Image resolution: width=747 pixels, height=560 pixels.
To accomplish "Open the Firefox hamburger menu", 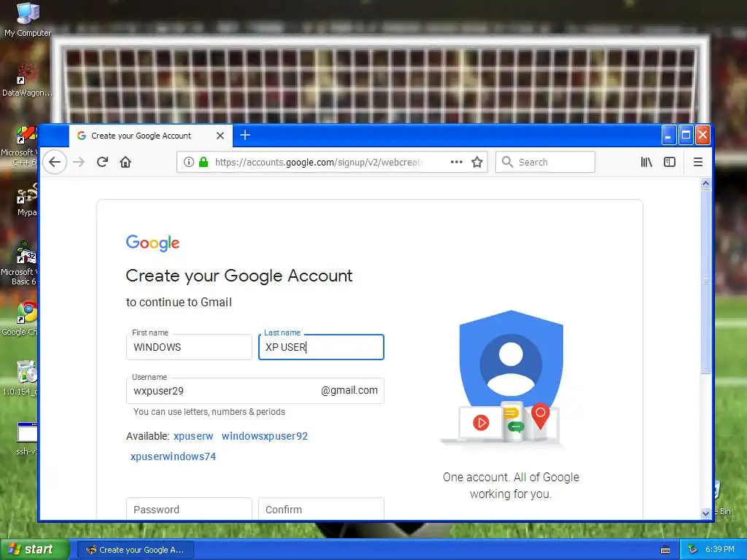I will point(698,163).
